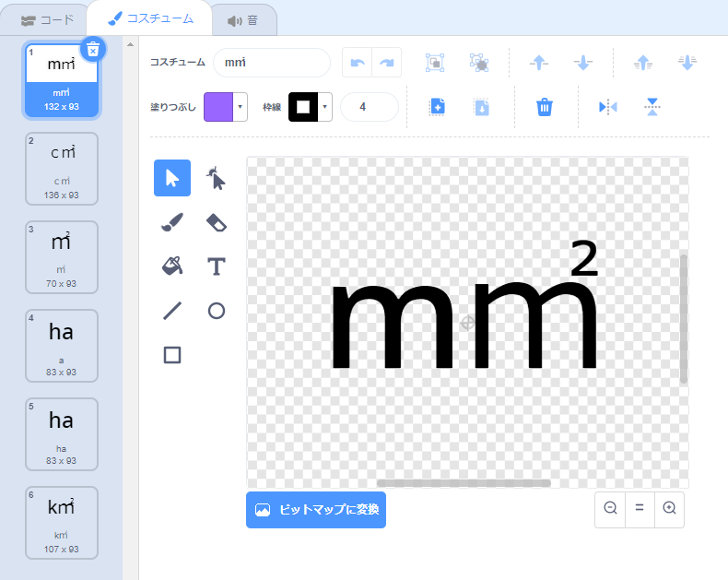Viewport: 728px width, 580px height.
Task: Click the trash Delete icon in toolbar
Action: coord(545,107)
